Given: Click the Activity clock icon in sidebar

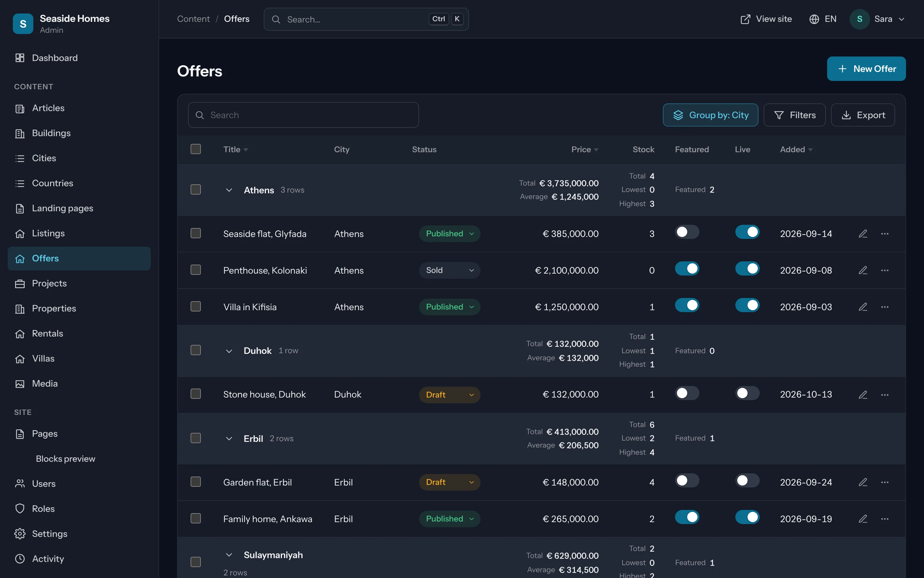Looking at the screenshot, I should 20,559.
